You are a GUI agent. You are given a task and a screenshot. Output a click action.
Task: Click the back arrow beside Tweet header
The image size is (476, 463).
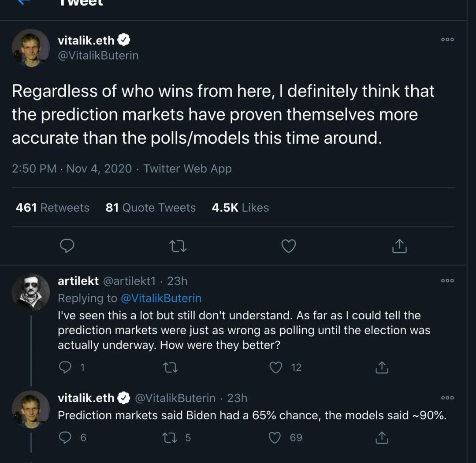coord(24,2)
